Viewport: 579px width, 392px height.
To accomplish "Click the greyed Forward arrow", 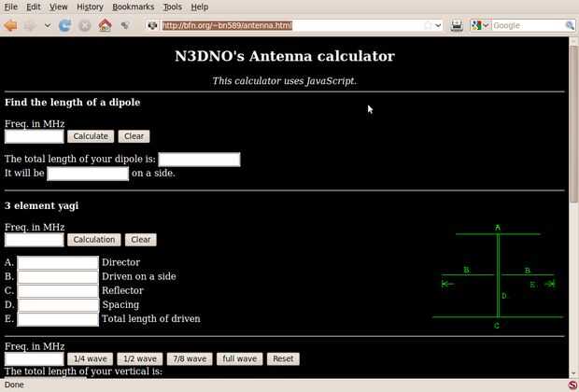I will point(31,25).
